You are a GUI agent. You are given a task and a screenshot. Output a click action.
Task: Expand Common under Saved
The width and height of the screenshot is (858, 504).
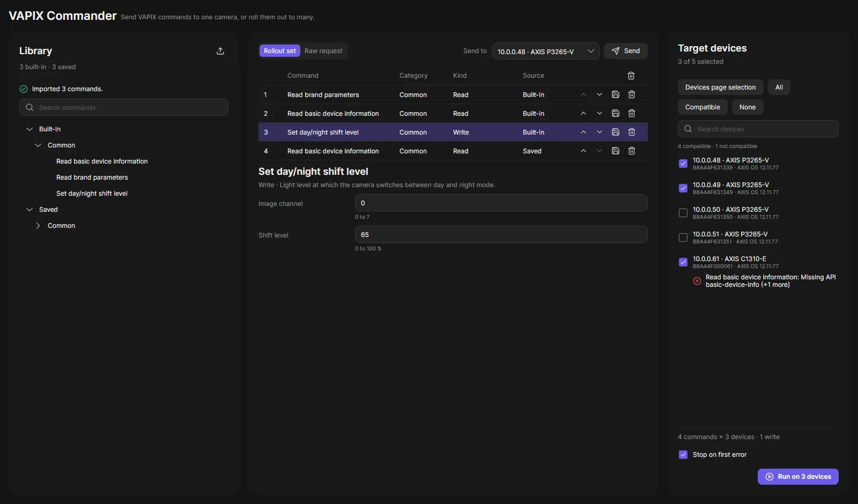(38, 226)
